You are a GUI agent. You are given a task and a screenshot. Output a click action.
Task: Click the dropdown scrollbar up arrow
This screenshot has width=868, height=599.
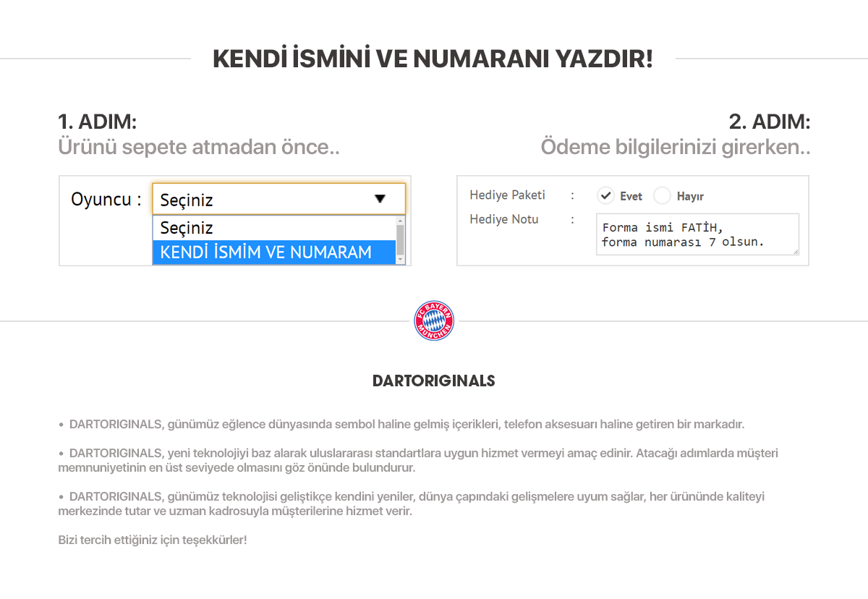click(x=401, y=219)
